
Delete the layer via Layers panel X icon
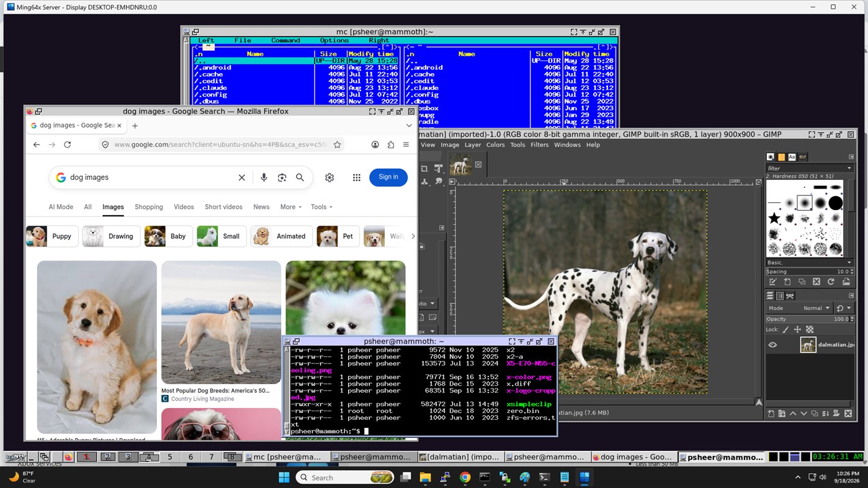848,414
